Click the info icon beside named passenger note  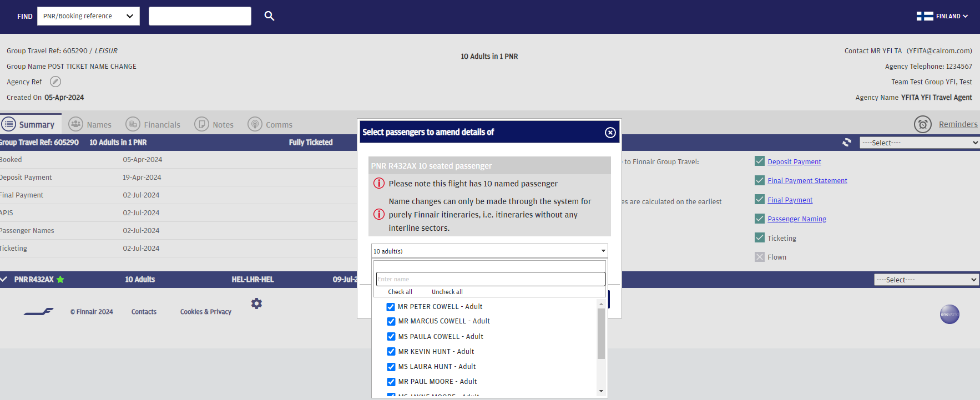click(x=379, y=183)
